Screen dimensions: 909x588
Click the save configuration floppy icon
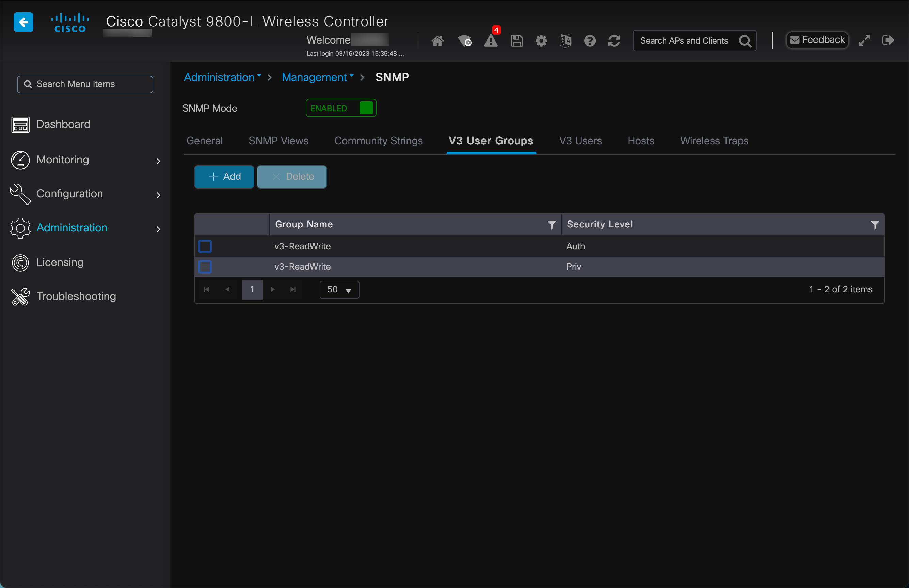[517, 40]
